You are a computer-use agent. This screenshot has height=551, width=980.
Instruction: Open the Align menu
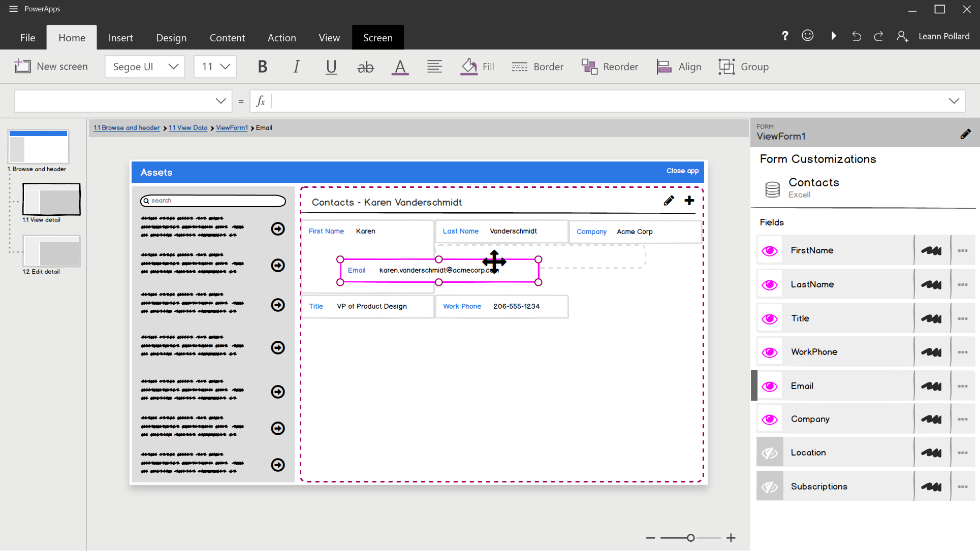(679, 67)
